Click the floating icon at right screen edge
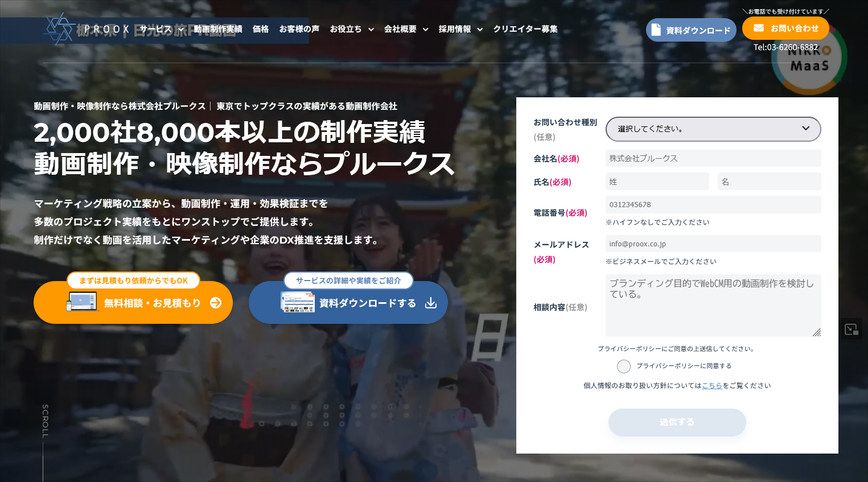Image resolution: width=868 pixels, height=482 pixels. click(x=851, y=329)
